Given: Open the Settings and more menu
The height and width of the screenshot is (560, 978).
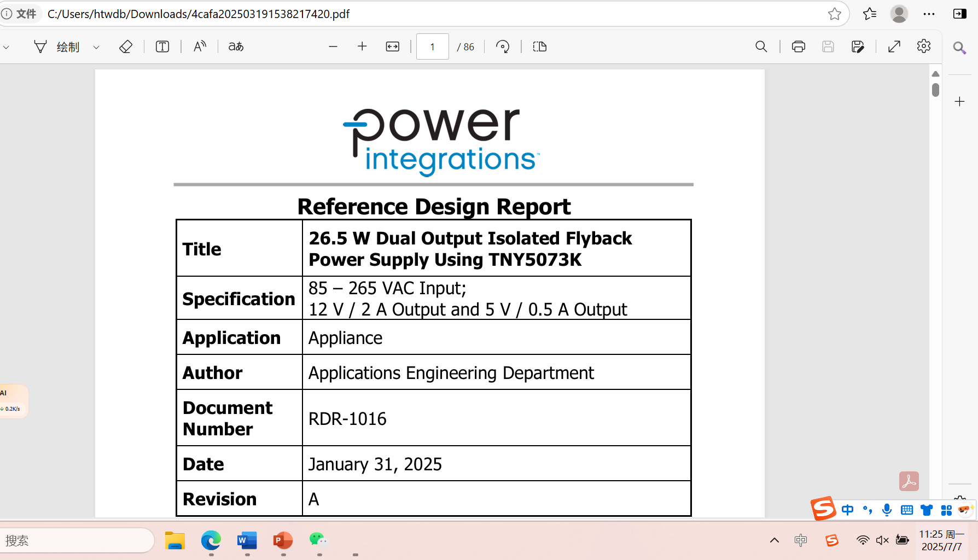Looking at the screenshot, I should coord(929,14).
